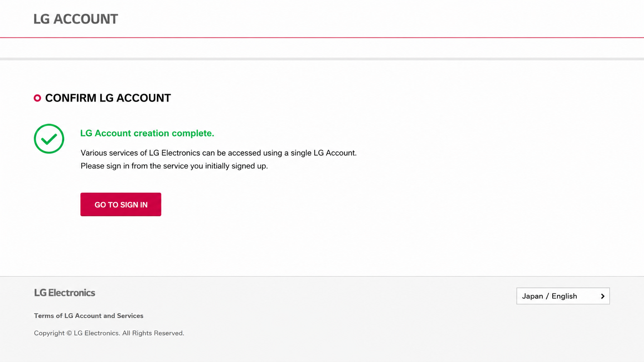Click the Please sign in from service line

coord(174,166)
